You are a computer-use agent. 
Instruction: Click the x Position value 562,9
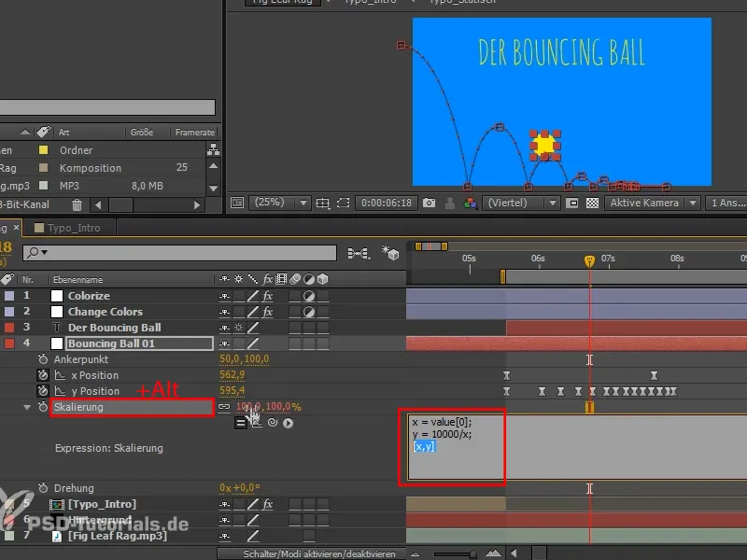(x=232, y=375)
